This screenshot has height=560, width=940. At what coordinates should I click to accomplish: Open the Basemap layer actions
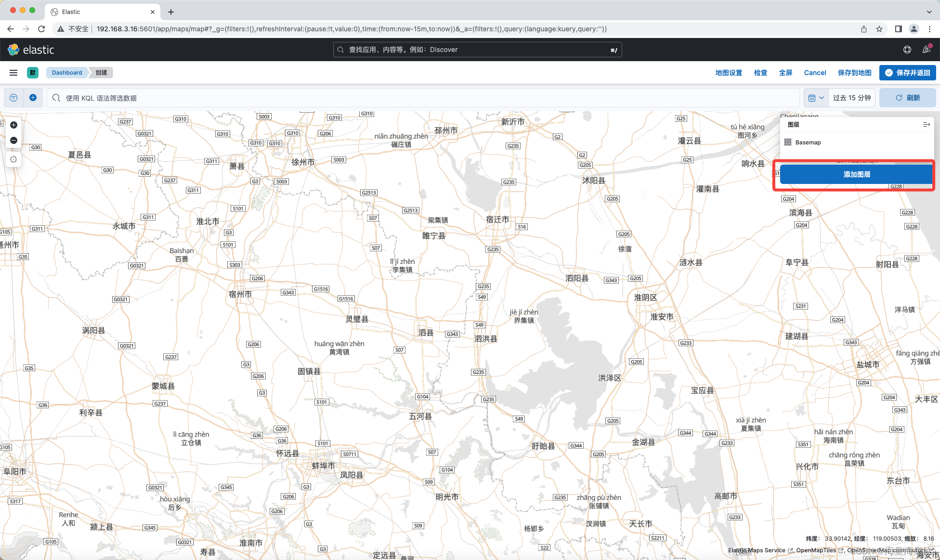click(808, 143)
